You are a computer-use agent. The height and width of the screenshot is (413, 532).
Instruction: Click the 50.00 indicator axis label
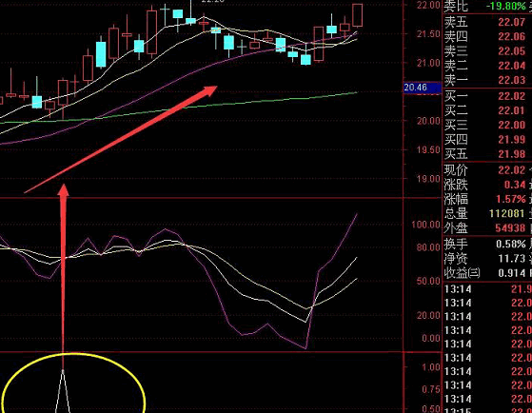click(x=428, y=282)
